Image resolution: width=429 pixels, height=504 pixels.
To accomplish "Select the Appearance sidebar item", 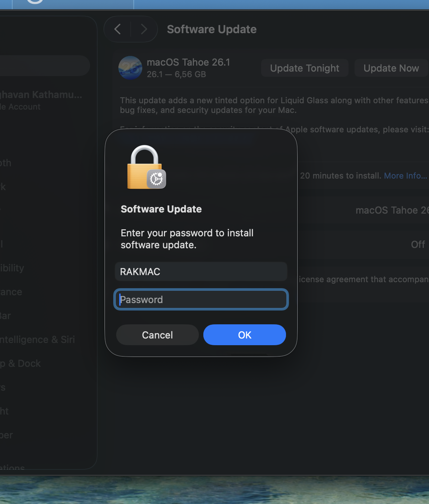I will [11, 292].
